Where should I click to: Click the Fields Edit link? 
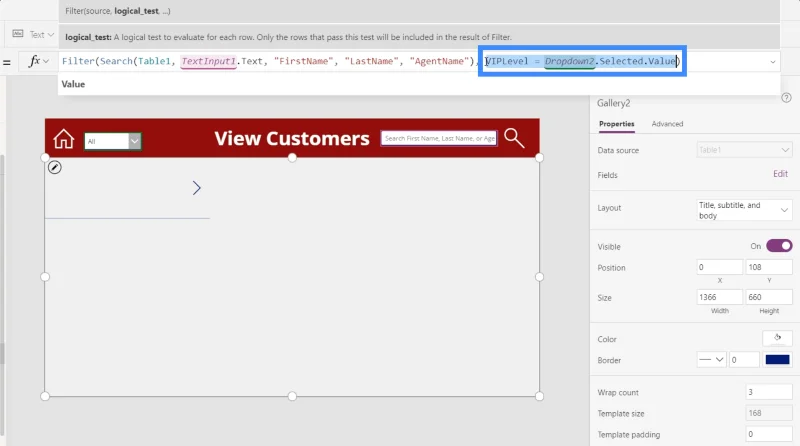tap(780, 174)
